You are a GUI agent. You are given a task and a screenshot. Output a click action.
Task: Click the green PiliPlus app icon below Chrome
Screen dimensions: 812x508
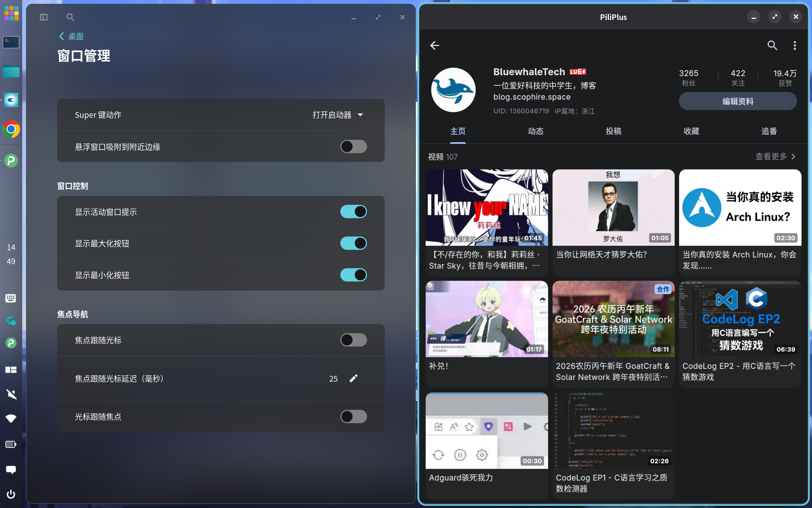click(11, 161)
